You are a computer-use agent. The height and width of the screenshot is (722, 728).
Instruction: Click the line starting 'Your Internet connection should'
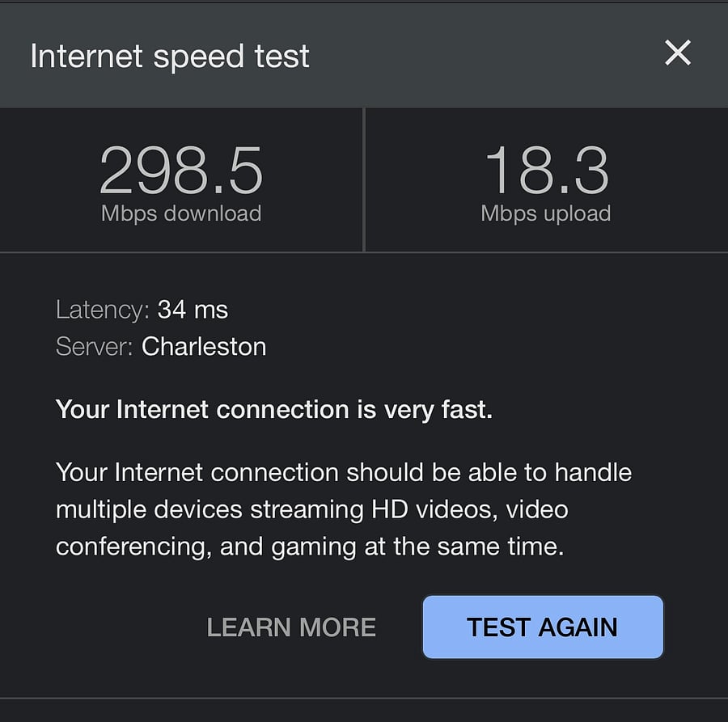pyautogui.click(x=344, y=473)
